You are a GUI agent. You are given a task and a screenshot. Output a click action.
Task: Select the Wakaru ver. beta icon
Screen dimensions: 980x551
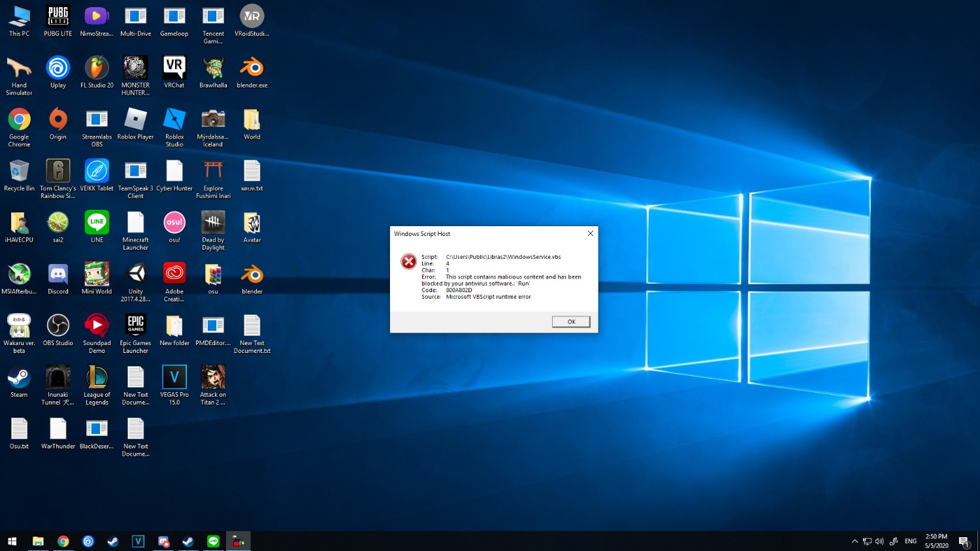[x=19, y=335]
